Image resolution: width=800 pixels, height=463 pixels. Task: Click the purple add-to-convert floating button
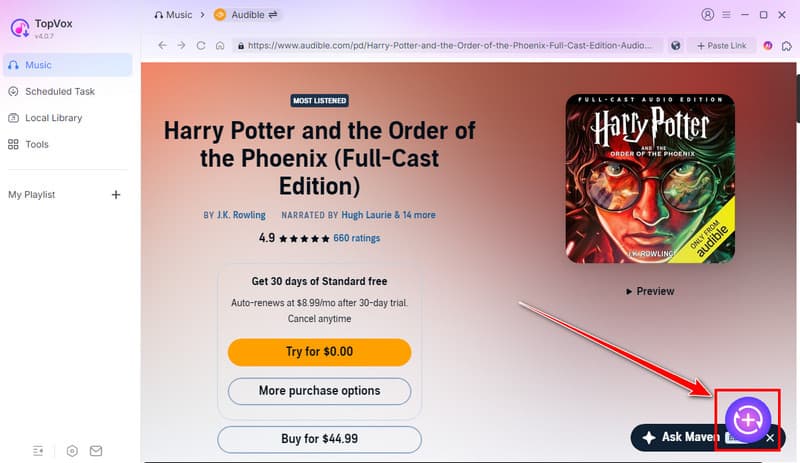pos(748,421)
